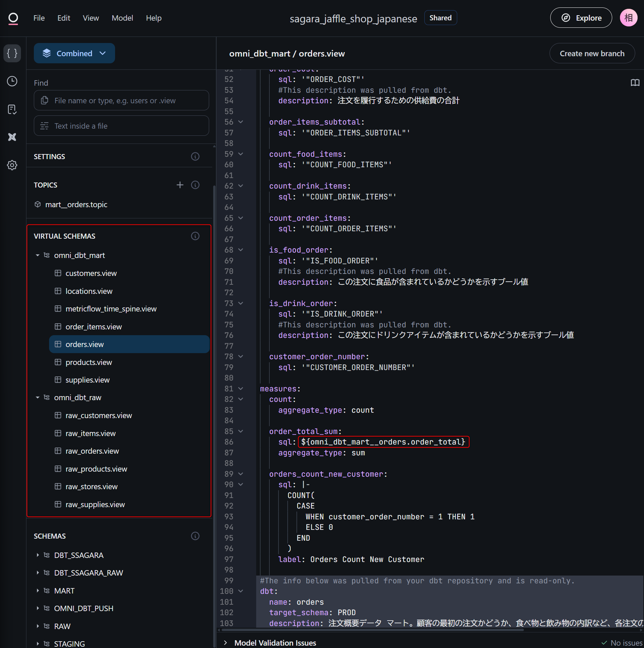Click the user avatar icon

628,18
